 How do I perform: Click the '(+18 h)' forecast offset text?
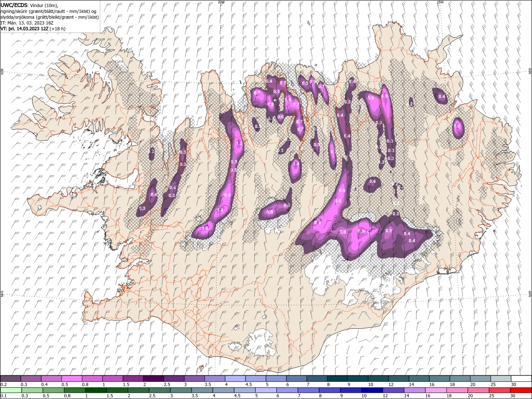tap(57, 29)
